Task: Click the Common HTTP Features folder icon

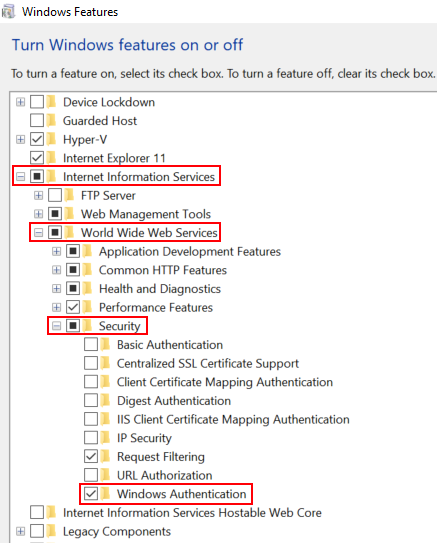Action: [x=88, y=270]
